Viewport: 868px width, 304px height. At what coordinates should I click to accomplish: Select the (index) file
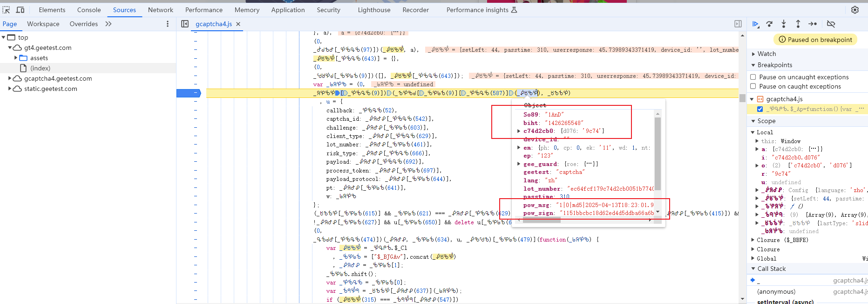pyautogui.click(x=40, y=68)
